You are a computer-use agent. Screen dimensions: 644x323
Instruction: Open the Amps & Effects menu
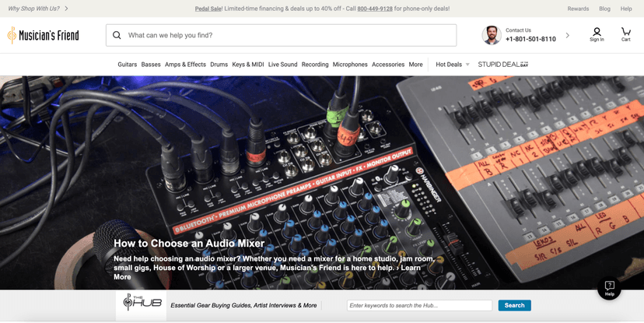click(x=185, y=65)
